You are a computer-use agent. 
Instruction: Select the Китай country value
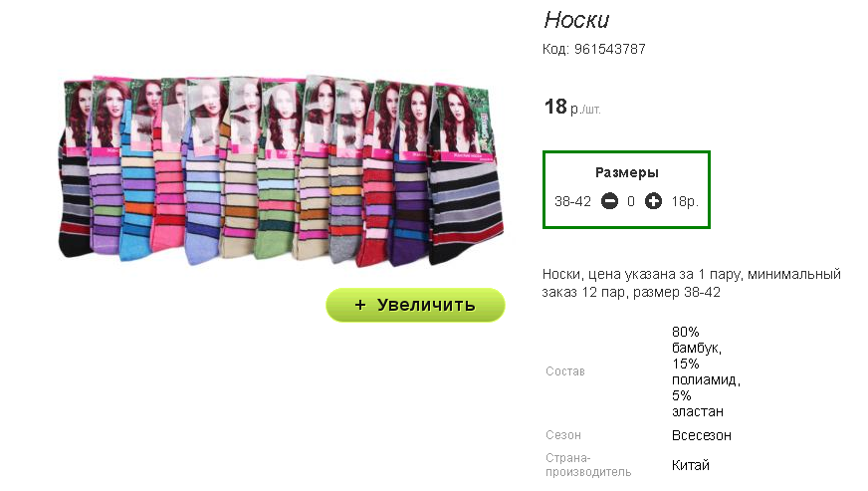pos(690,465)
